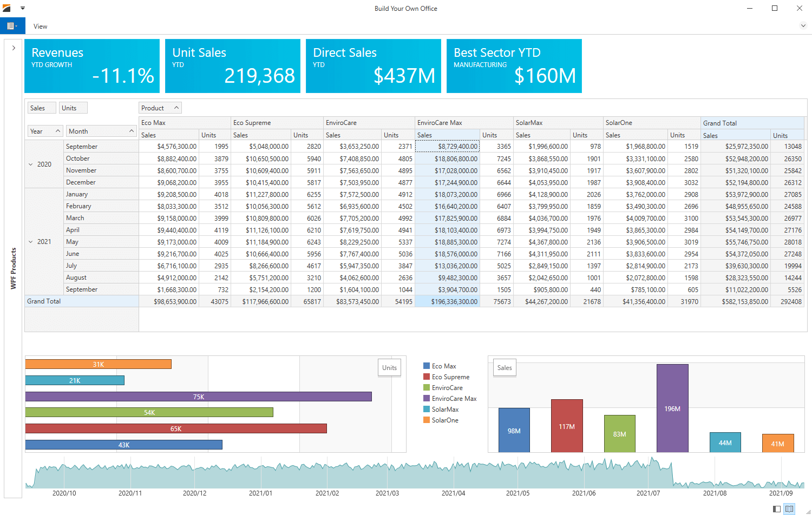Click the Units data field button
The height and width of the screenshot is (515, 812).
(x=73, y=108)
